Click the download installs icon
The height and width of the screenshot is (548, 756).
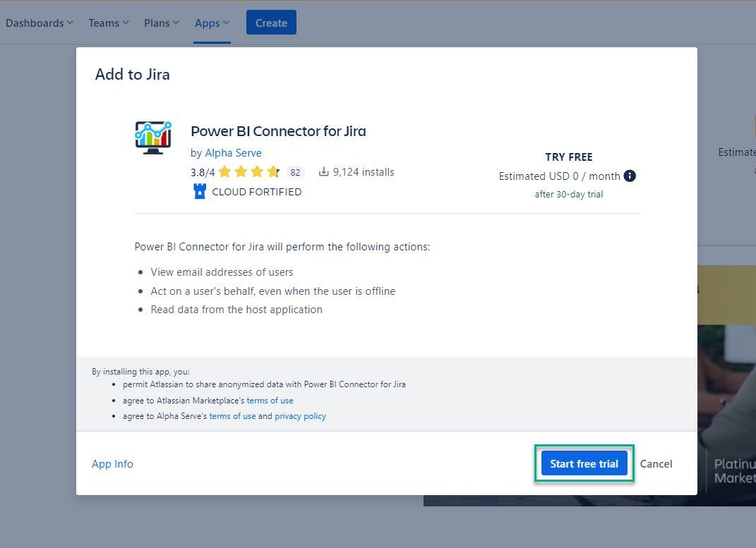tap(323, 171)
